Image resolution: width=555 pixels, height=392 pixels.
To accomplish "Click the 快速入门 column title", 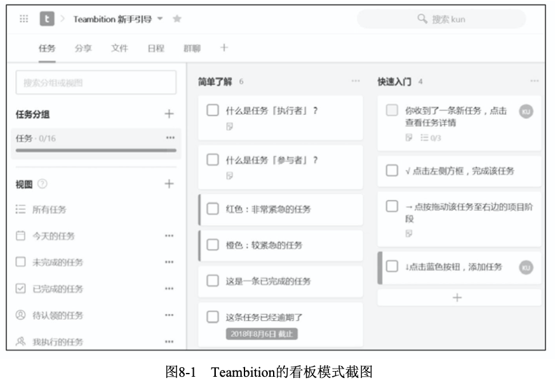I will 394,82.
